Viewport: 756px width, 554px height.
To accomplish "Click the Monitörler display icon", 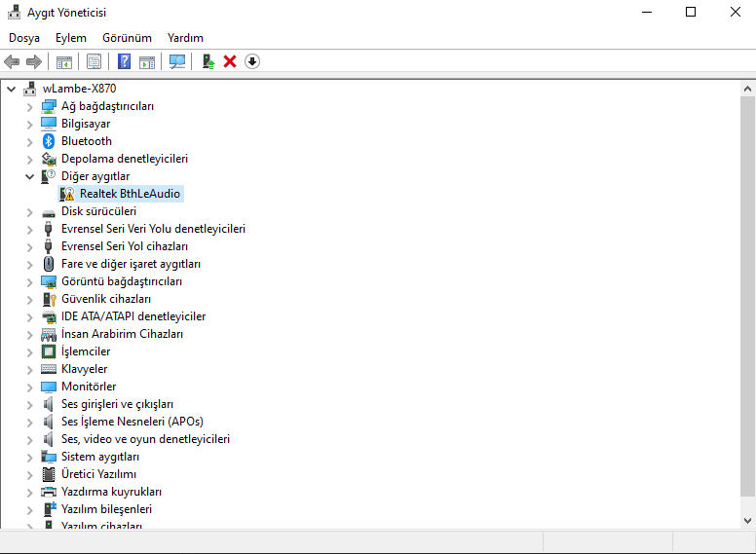I will [x=49, y=387].
